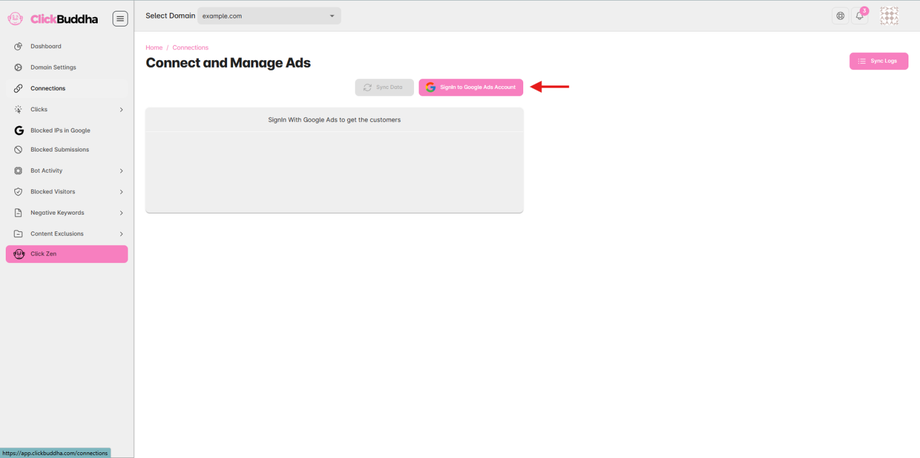Expand the Negative Keywords submenu chevron
The image size is (920, 458).
(121, 213)
